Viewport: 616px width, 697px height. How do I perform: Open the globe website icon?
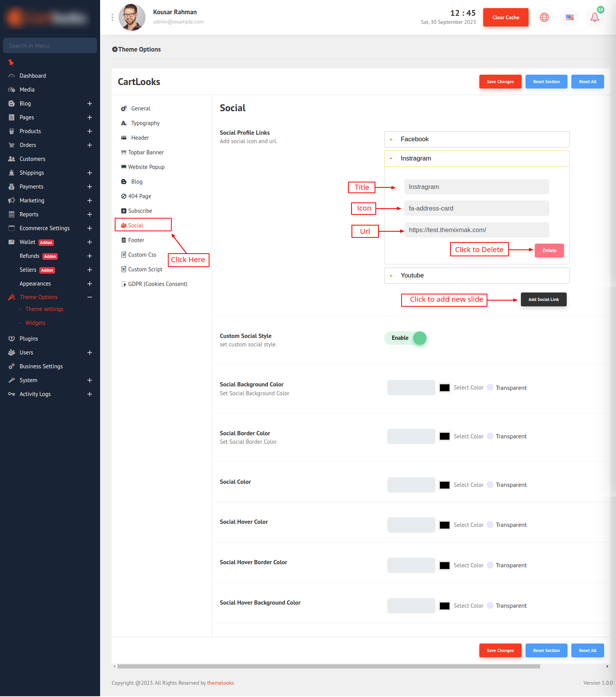(x=544, y=17)
